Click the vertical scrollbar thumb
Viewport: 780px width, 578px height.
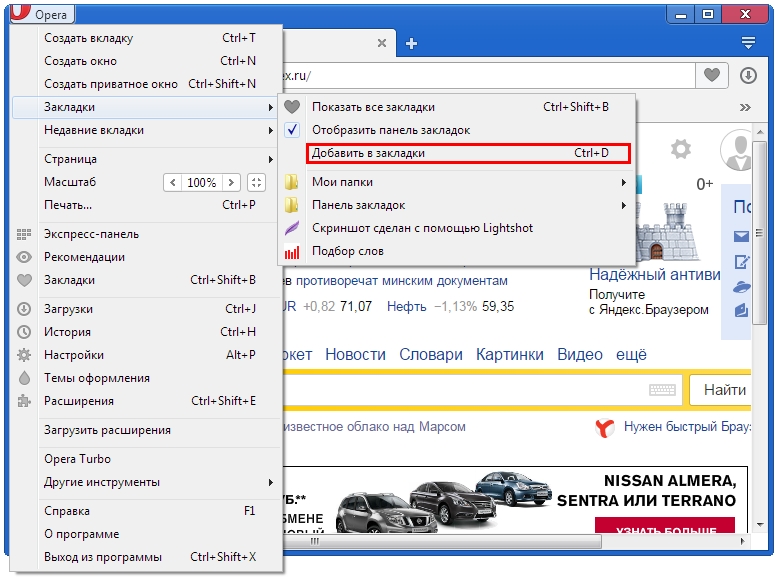[759, 232]
